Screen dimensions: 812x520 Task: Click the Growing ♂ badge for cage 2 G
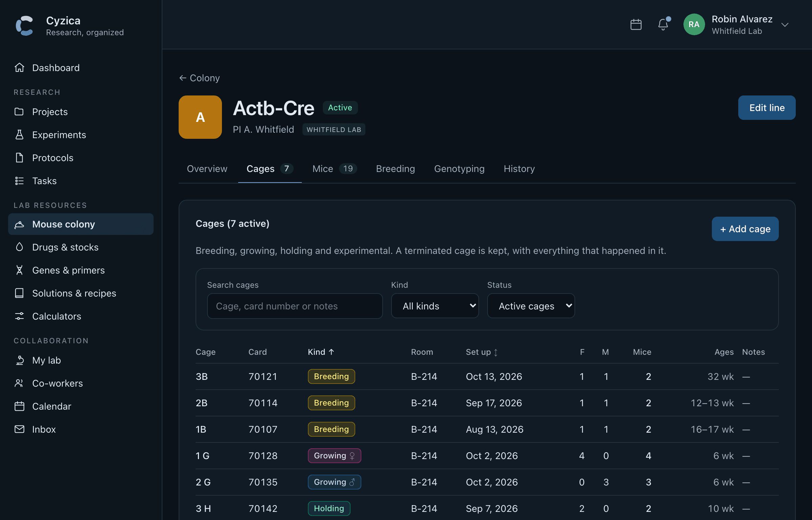(x=334, y=482)
